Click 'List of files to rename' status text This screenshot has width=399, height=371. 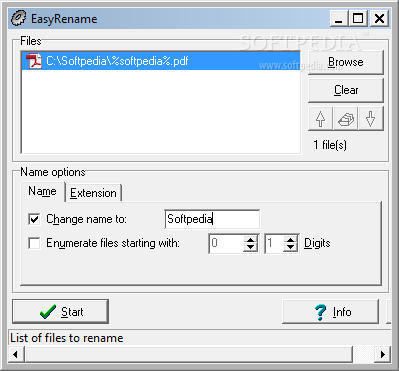point(67,338)
